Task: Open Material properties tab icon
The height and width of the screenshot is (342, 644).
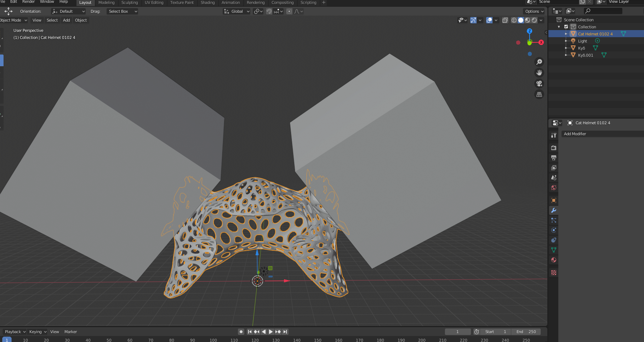Action: [554, 260]
